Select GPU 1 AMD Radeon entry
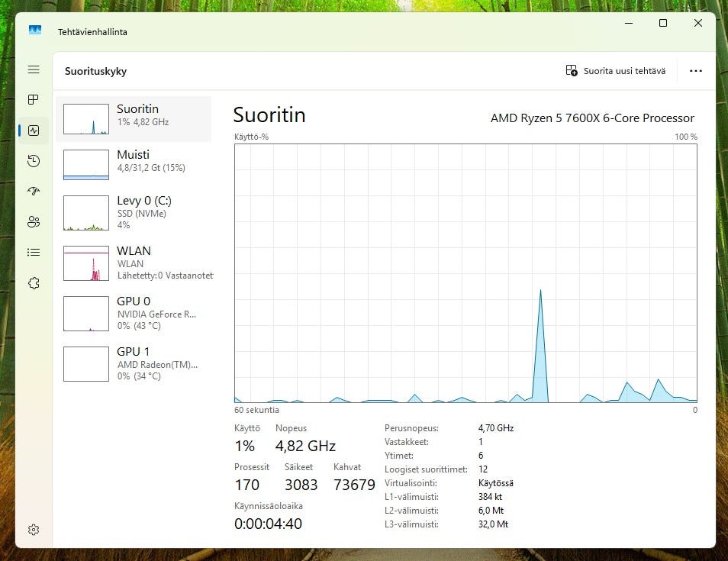Image resolution: width=728 pixels, height=561 pixels. [x=134, y=363]
